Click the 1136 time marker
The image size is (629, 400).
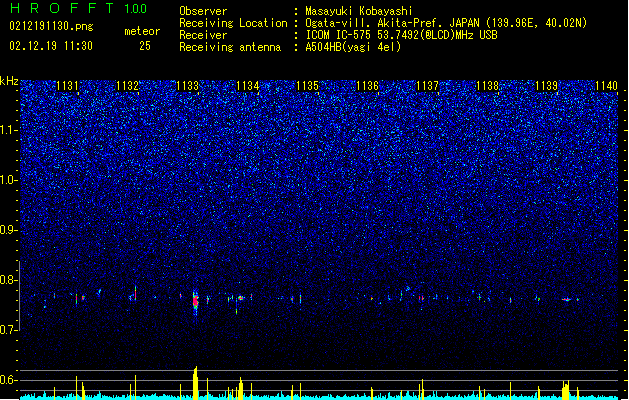coord(367,86)
